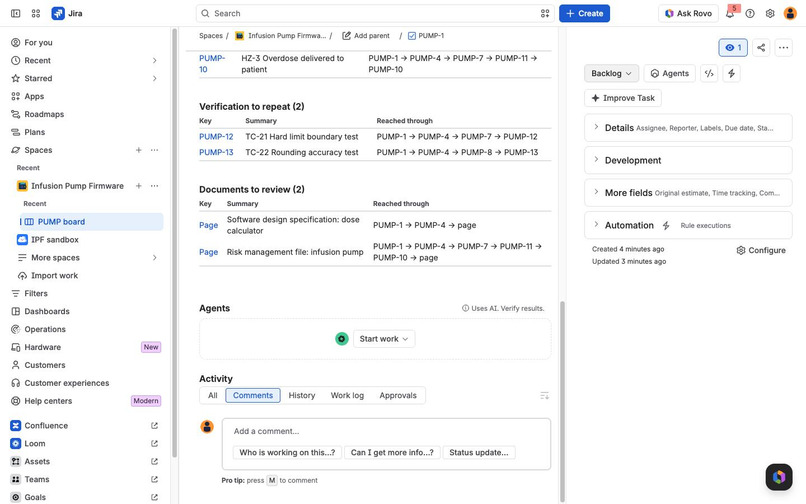Expand the Details section
This screenshot has height=504, width=806.
click(688, 128)
